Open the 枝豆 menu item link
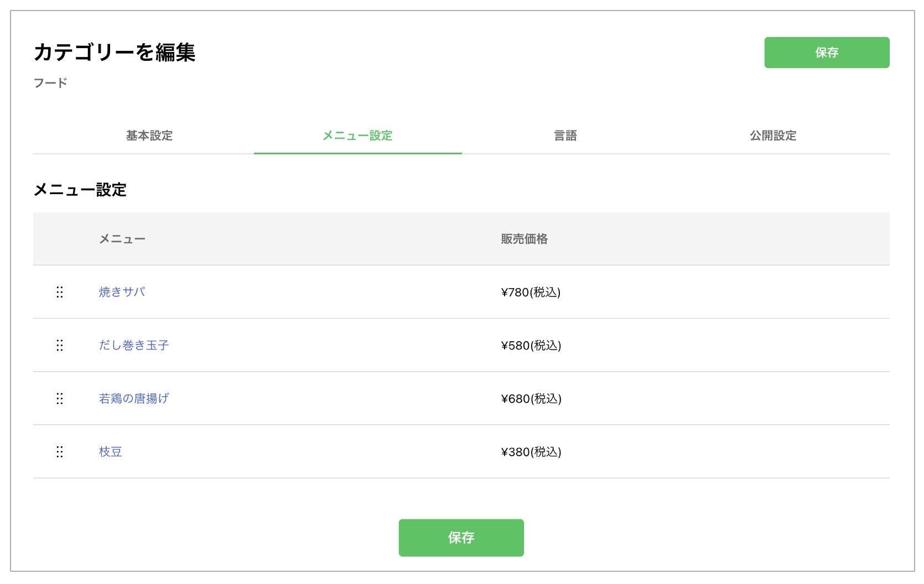924x584 pixels. 110,452
